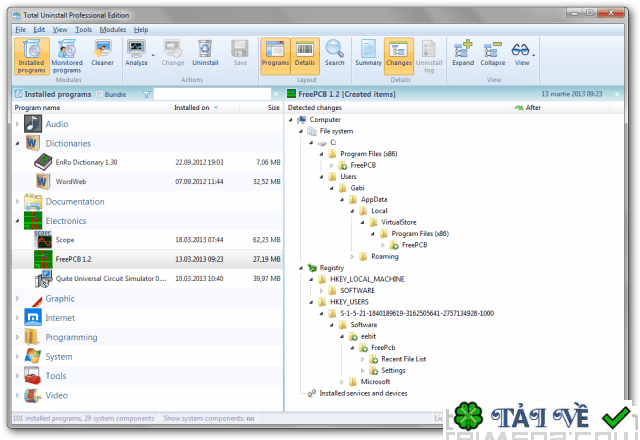Select the Scope program entry
The image size is (640, 440).
click(x=147, y=240)
